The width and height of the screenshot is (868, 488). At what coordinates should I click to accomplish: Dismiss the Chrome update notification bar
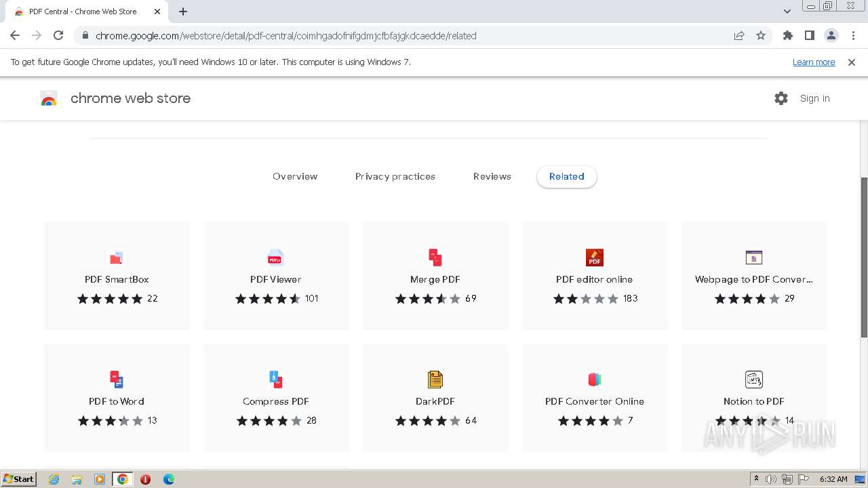(x=852, y=62)
